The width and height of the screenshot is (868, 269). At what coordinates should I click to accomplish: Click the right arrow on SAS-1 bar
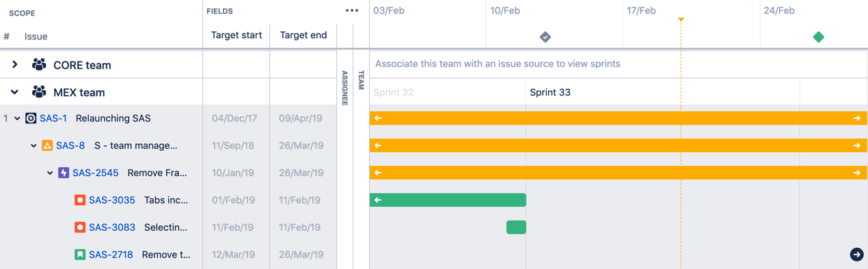pyautogui.click(x=857, y=118)
